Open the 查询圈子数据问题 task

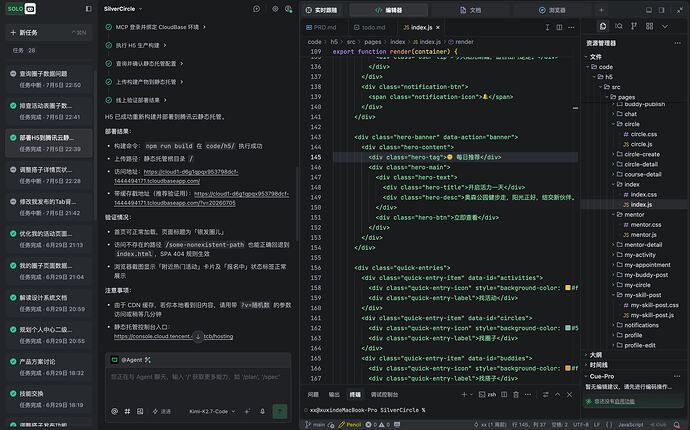[48, 79]
